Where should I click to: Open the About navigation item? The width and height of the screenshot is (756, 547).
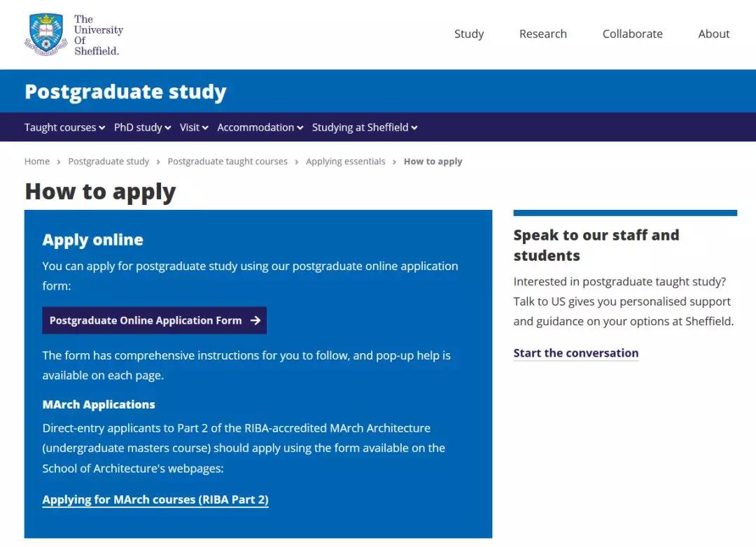pyautogui.click(x=714, y=34)
